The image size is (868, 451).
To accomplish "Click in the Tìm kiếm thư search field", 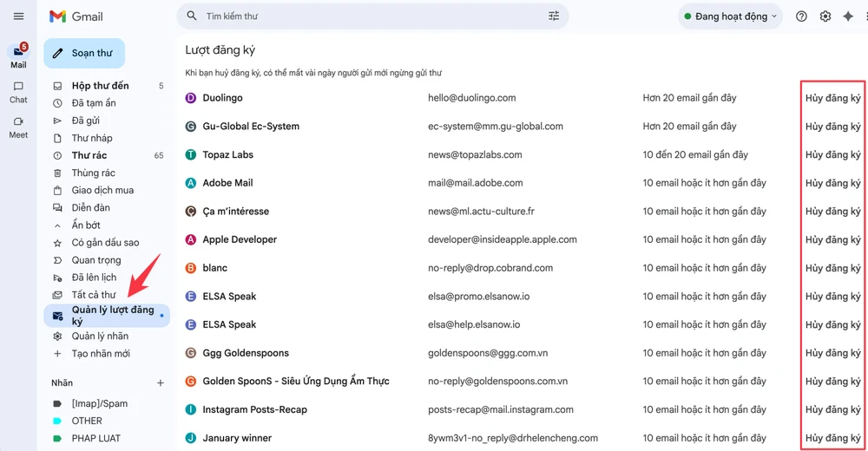I will pyautogui.click(x=371, y=16).
